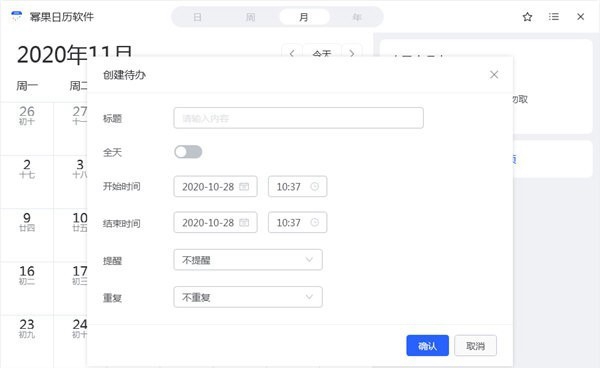Select calendar day 16 初二

click(27, 275)
